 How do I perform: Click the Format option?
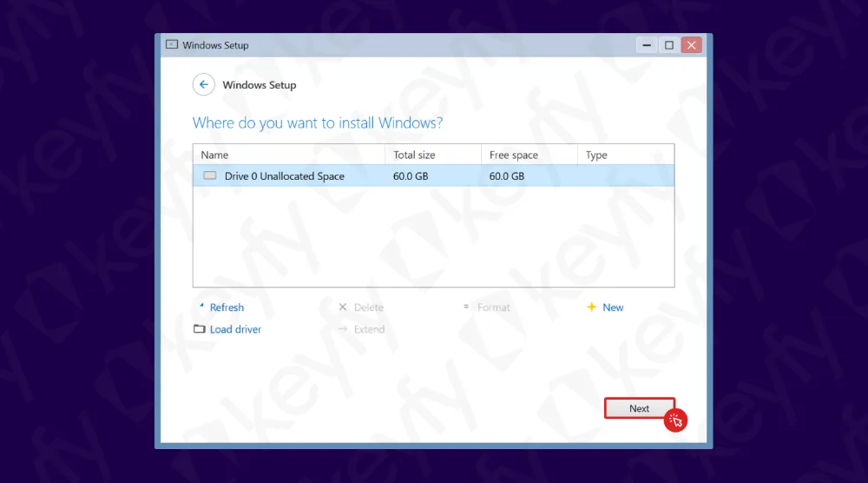[x=493, y=308]
